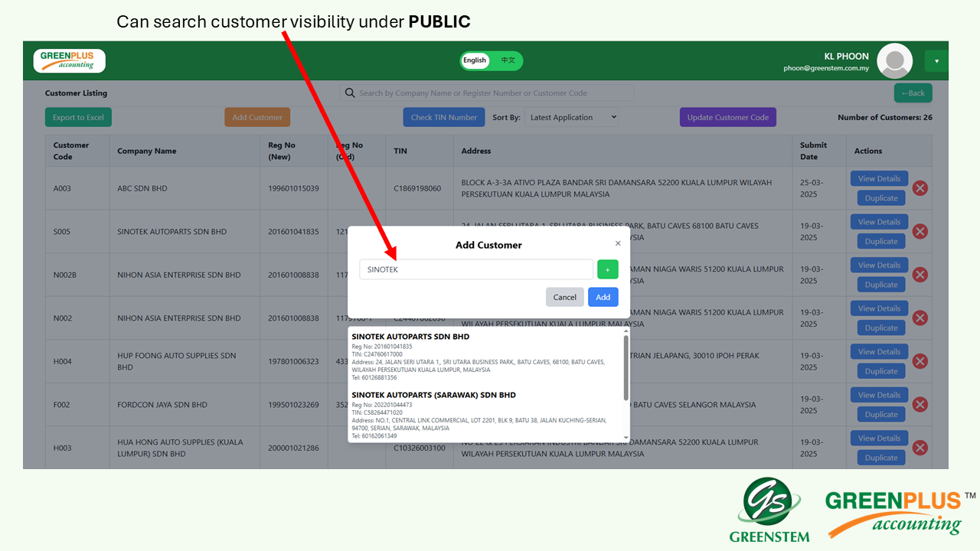
Task: View Details for HUP FOONG AUTO SUPPLIES
Action: [879, 352]
